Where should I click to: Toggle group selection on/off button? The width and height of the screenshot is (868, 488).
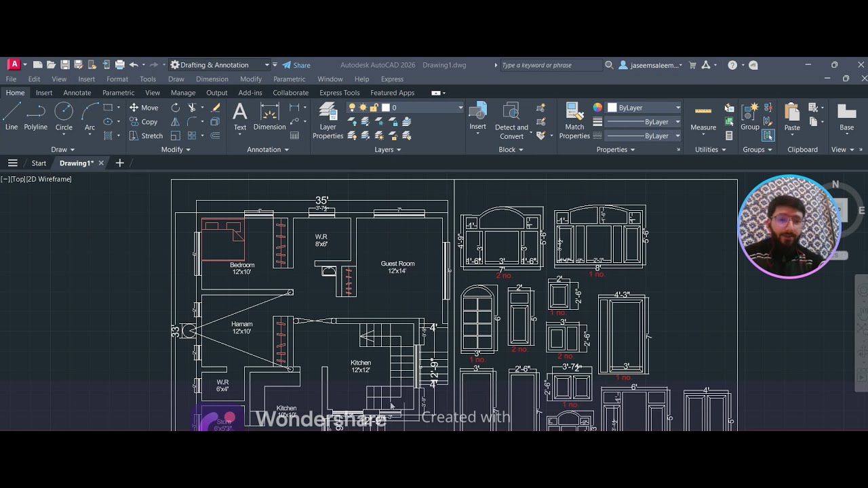coord(768,136)
